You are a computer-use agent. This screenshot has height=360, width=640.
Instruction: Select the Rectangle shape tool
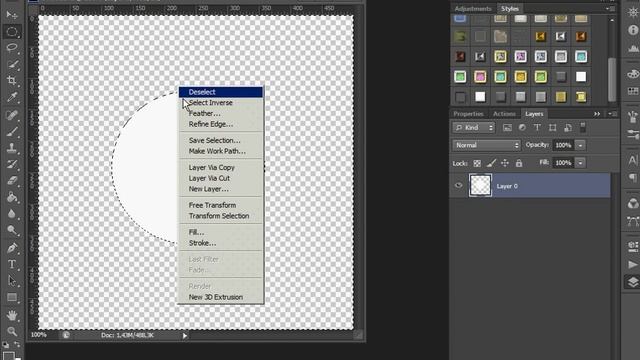pos(12,297)
